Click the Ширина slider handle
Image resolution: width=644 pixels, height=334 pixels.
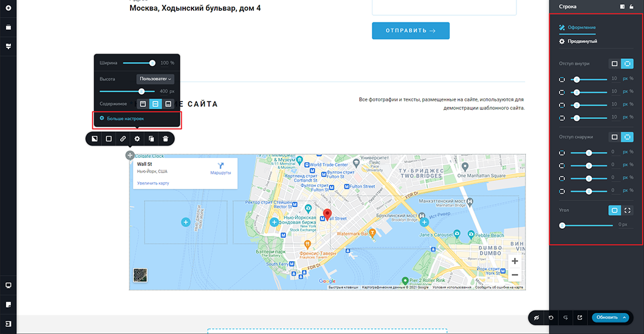(x=152, y=63)
